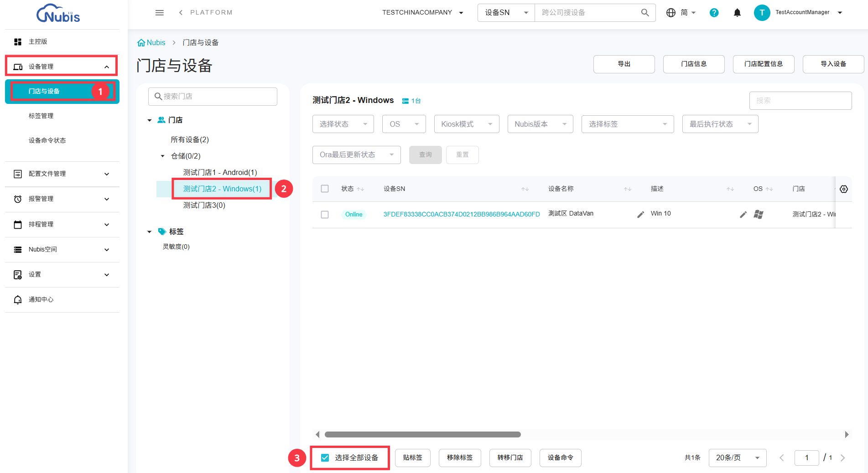
Task: Click the Nubis logo
Action: [x=58, y=13]
